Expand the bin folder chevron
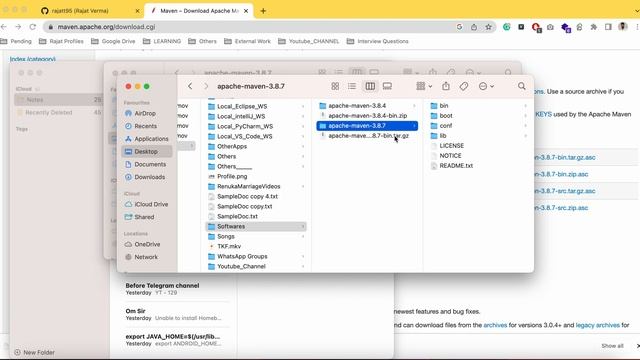 (x=525, y=105)
